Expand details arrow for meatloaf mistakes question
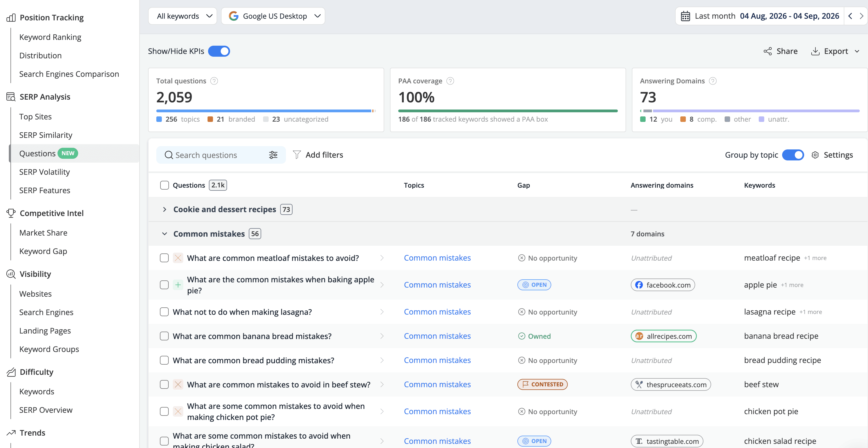 point(382,258)
